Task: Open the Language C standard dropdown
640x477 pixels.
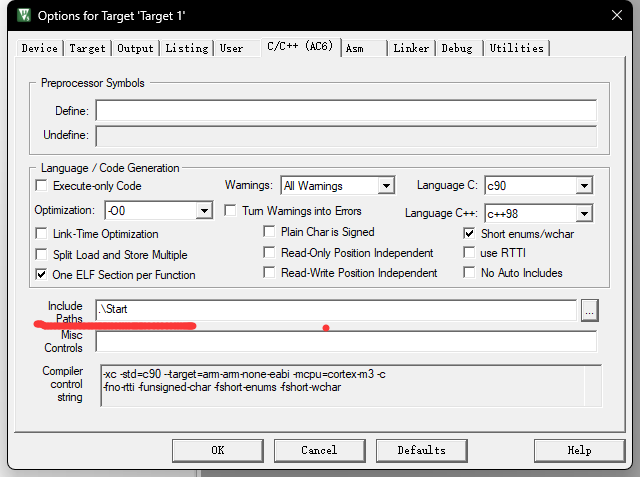Action: [x=584, y=186]
